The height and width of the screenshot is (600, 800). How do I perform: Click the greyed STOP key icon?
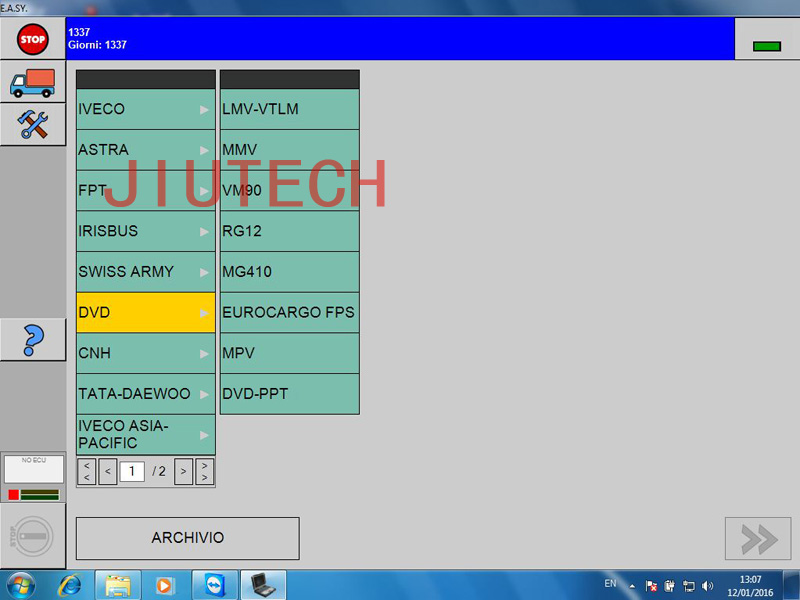coord(33,536)
